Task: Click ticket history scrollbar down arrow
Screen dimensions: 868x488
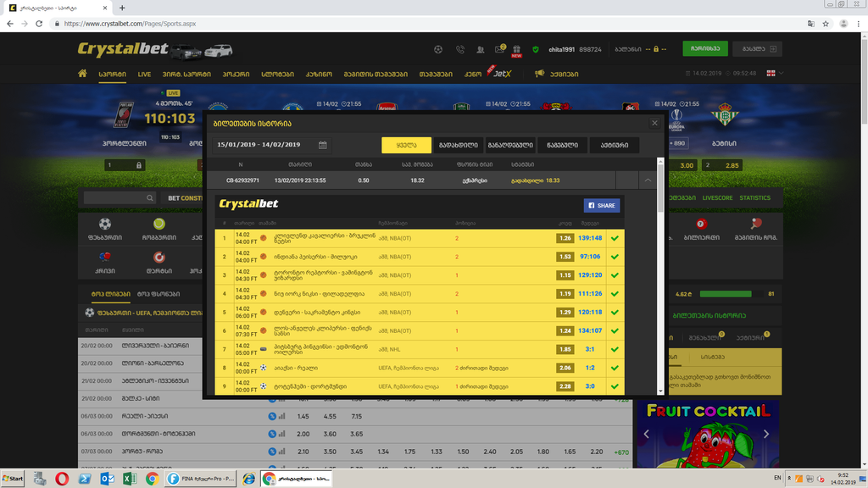Action: [x=660, y=391]
